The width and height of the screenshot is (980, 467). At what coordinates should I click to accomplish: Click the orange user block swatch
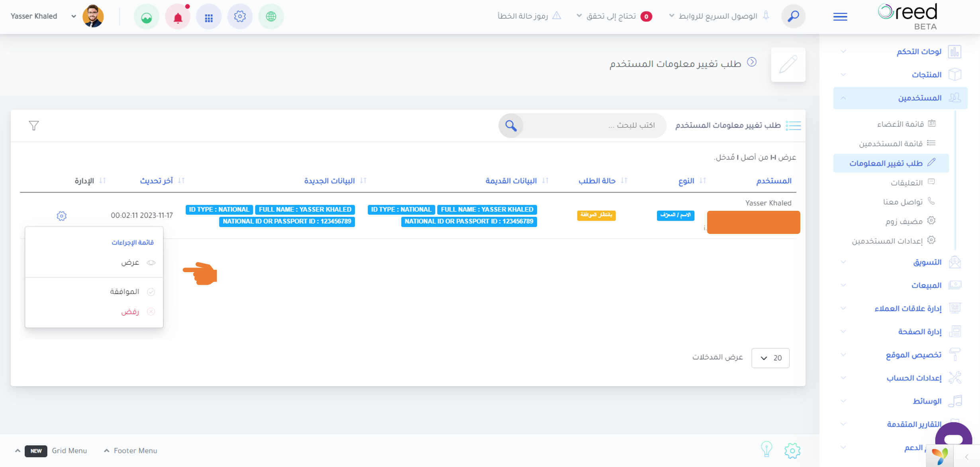click(753, 222)
